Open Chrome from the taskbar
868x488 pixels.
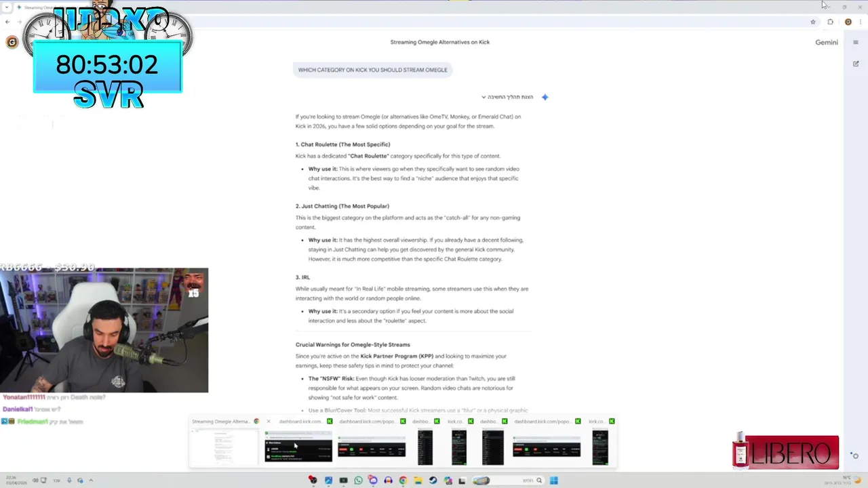click(403, 481)
